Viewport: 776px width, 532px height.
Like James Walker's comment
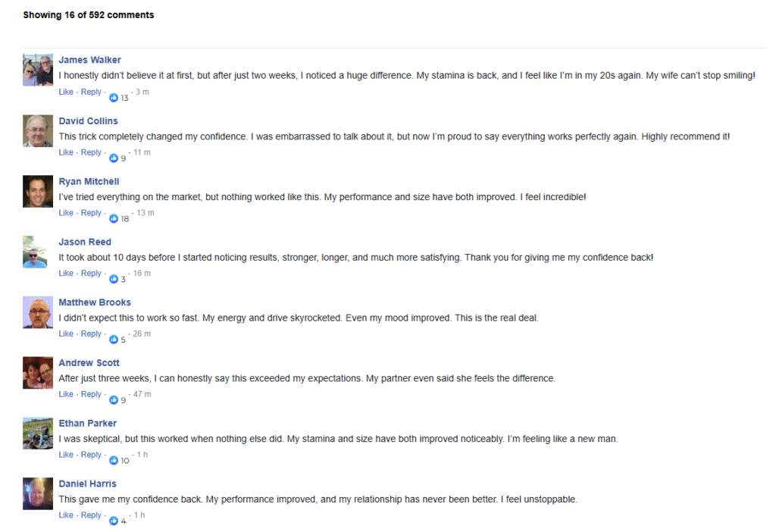pyautogui.click(x=66, y=92)
